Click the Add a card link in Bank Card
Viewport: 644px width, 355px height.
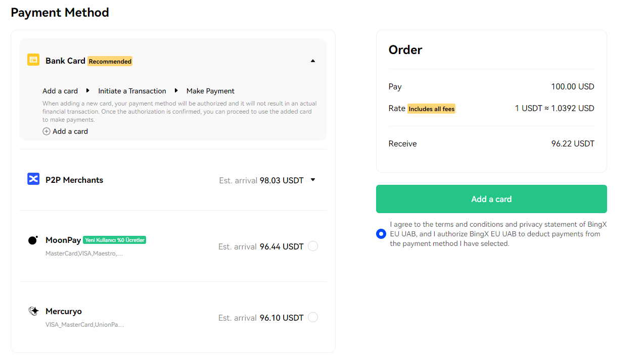tap(70, 131)
